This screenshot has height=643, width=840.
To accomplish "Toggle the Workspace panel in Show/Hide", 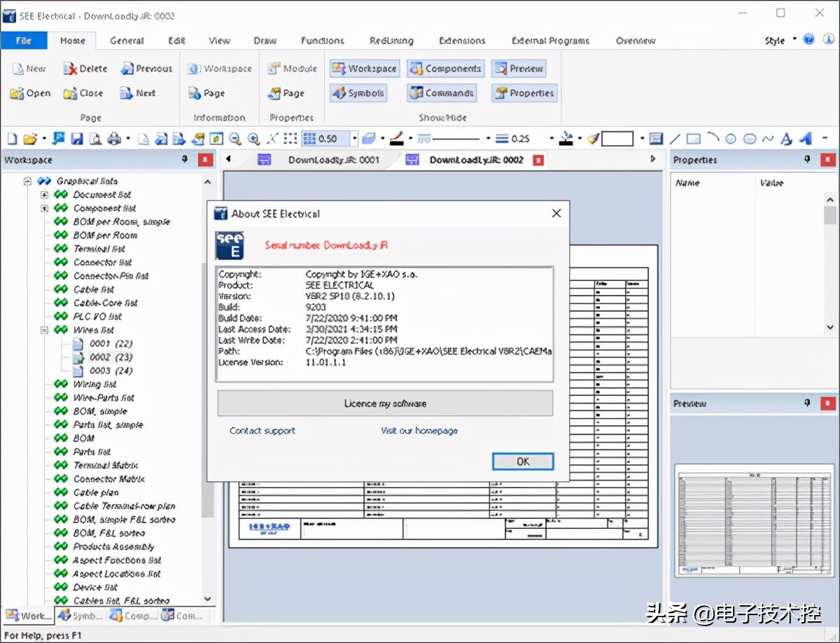I will [365, 69].
